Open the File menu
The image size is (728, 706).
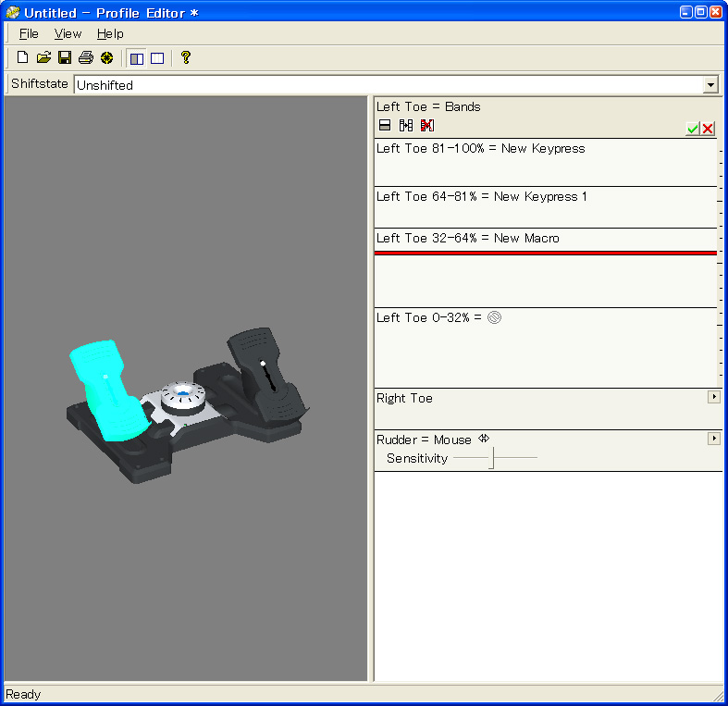(29, 34)
